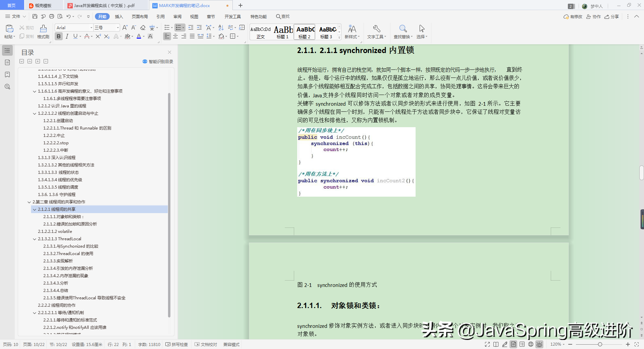This screenshot has width=644, height=349.
Task: Click the outline panel vertical scrollbar
Action: click(x=169, y=205)
